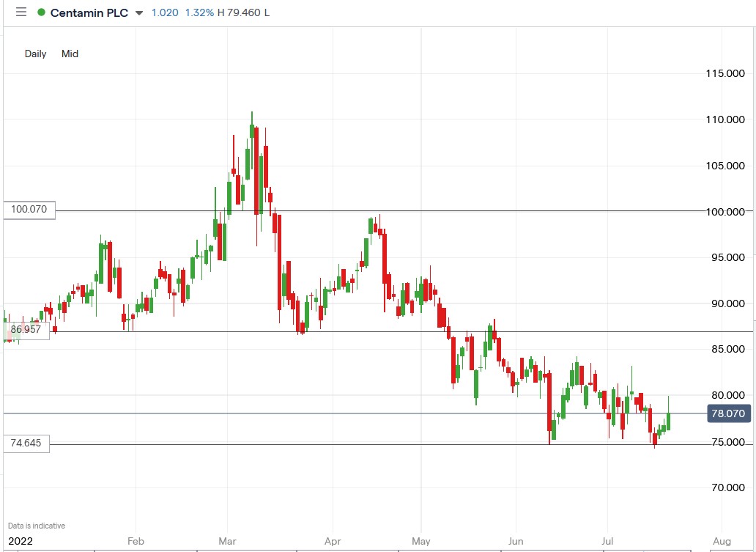Click the current price tag 78.070

tap(728, 413)
